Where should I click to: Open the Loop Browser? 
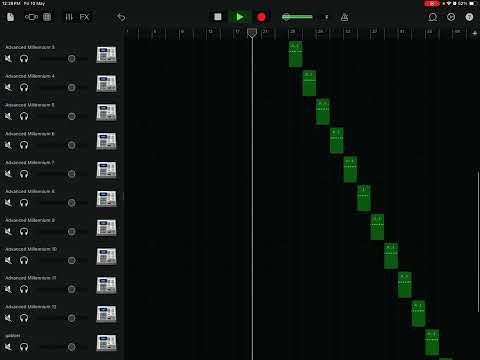432,17
